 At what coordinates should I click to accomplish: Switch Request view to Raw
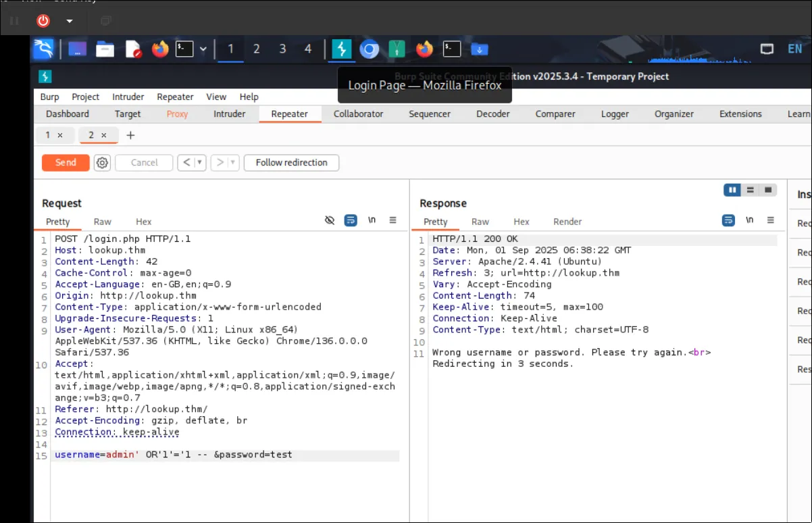point(103,222)
